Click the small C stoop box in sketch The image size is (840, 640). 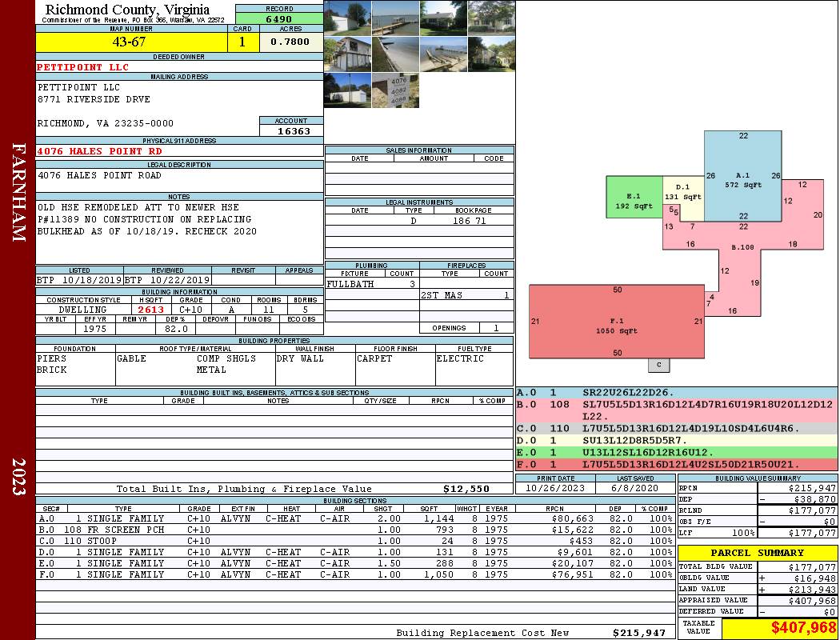click(x=659, y=365)
